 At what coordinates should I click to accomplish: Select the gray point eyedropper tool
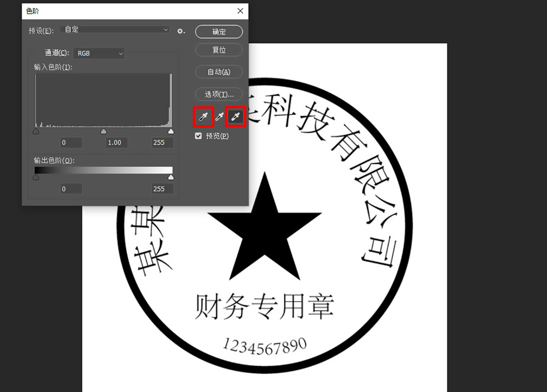(219, 117)
